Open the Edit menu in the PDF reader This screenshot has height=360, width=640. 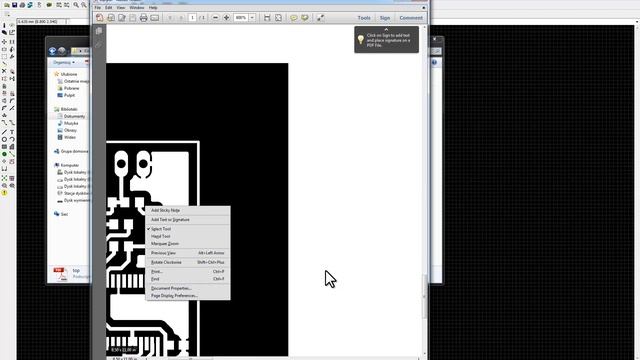(x=109, y=8)
